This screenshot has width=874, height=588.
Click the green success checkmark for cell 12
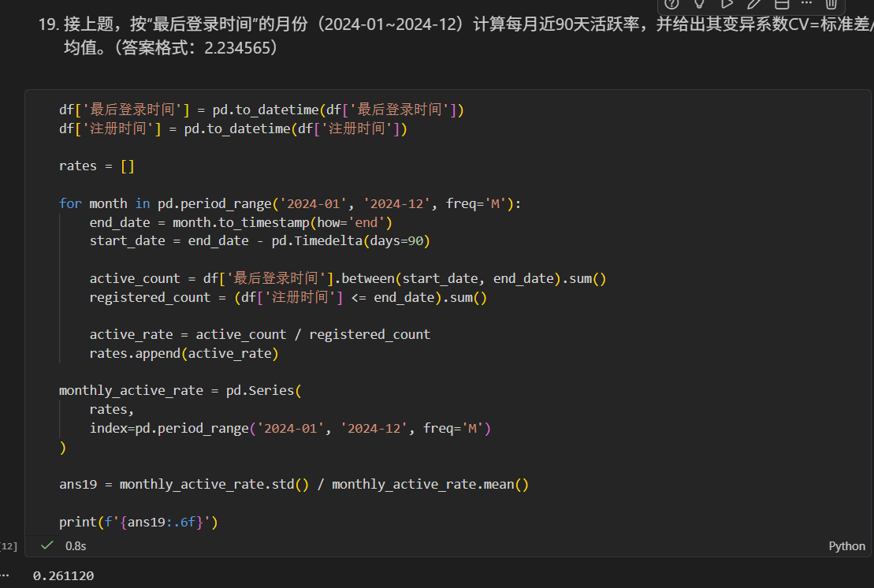click(x=47, y=545)
